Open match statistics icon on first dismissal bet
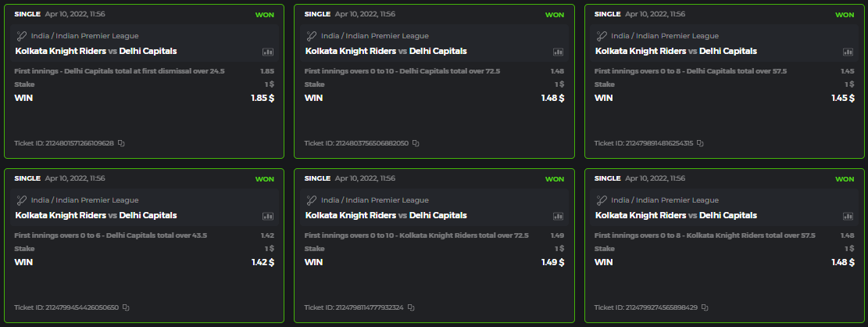Viewport: 868px width, 327px height. pyautogui.click(x=268, y=52)
